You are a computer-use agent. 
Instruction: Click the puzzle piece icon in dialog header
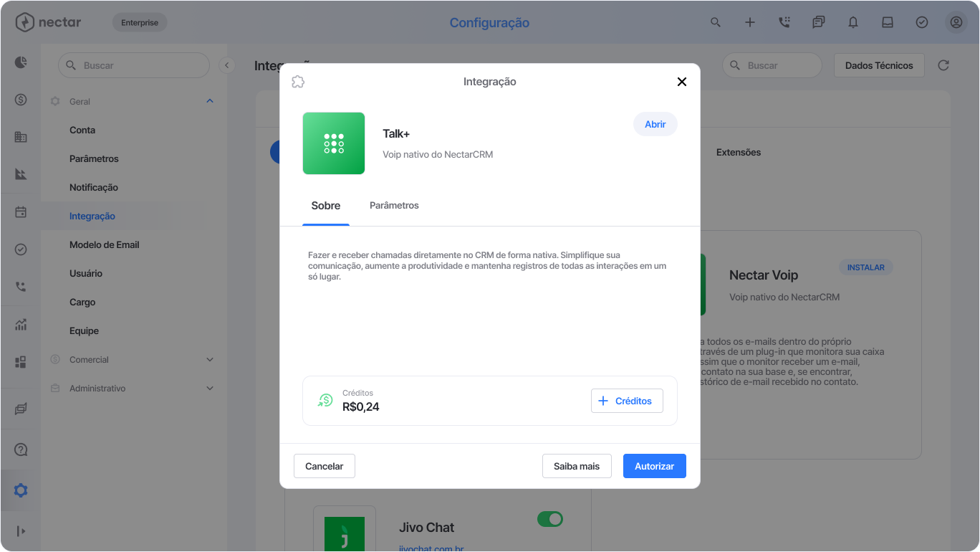tap(299, 82)
